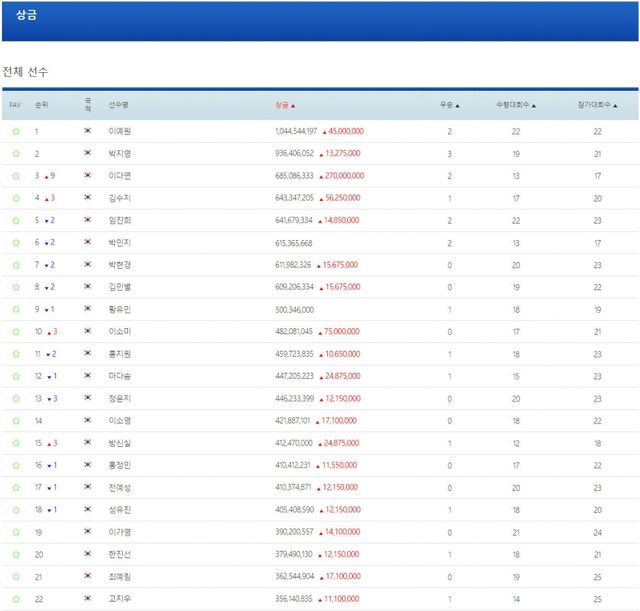Screen dimensions: 640x611
Task: Sort the table by the 상금 column
Action: [285, 105]
